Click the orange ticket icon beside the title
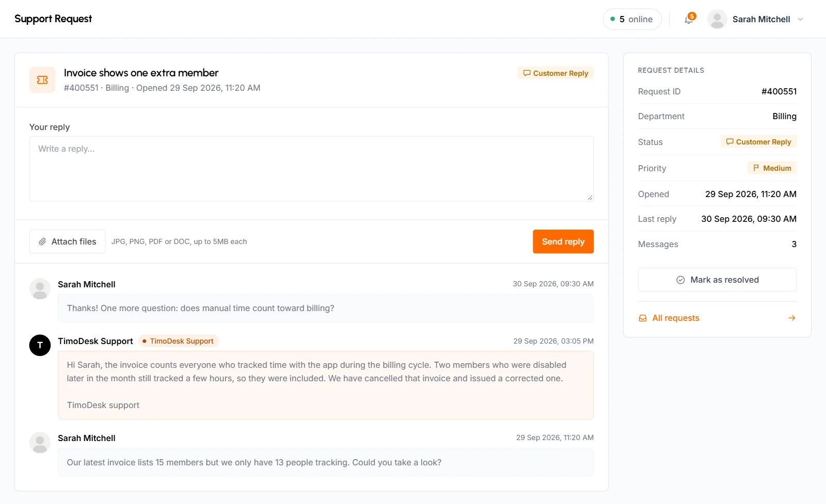 click(x=42, y=80)
